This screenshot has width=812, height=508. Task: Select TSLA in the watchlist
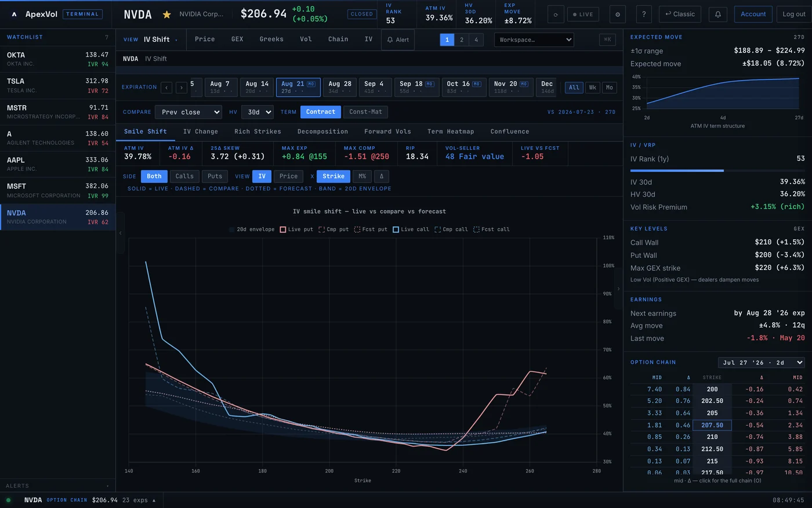pos(57,85)
